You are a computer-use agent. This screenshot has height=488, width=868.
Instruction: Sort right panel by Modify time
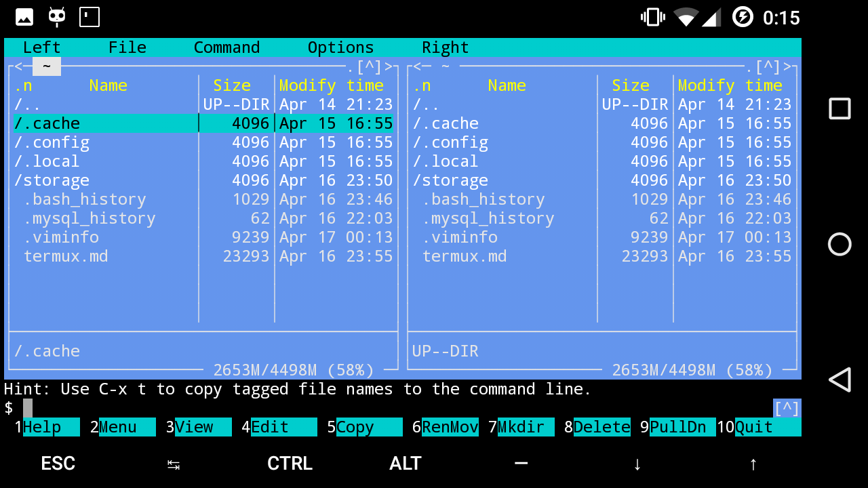pos(730,85)
